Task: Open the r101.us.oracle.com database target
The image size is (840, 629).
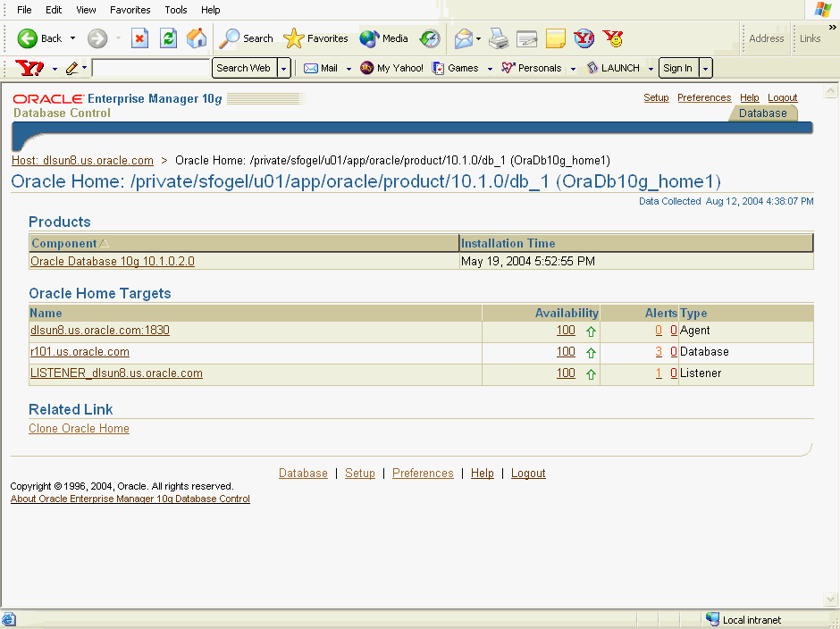Action: 80,352
